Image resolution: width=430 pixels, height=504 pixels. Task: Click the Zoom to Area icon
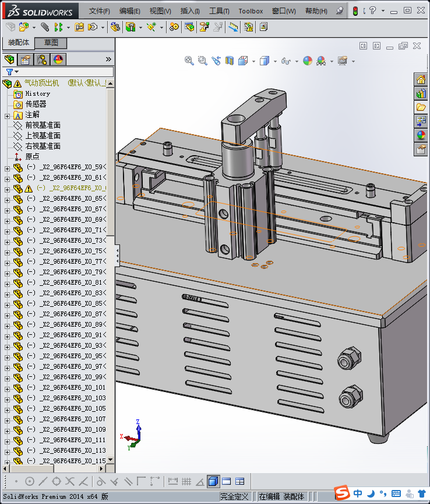(x=202, y=61)
